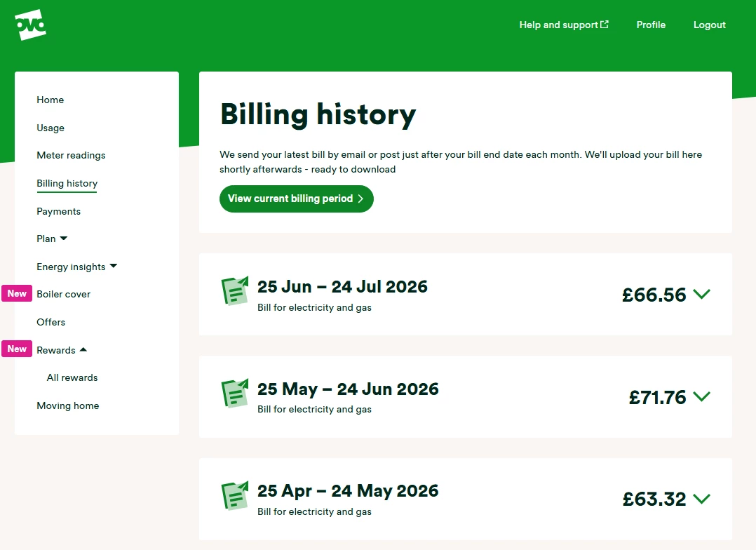The height and width of the screenshot is (550, 756).
Task: Navigate to Moving home page
Action: (68, 405)
